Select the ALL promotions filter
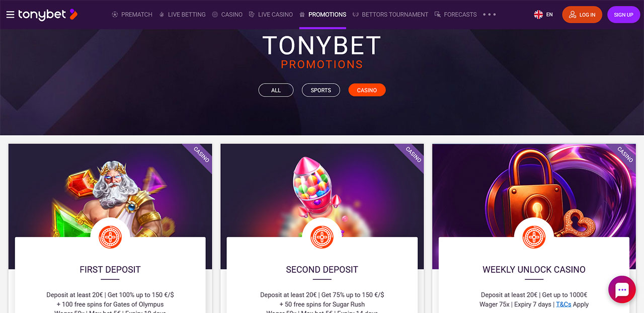644x313 pixels. coord(276,90)
